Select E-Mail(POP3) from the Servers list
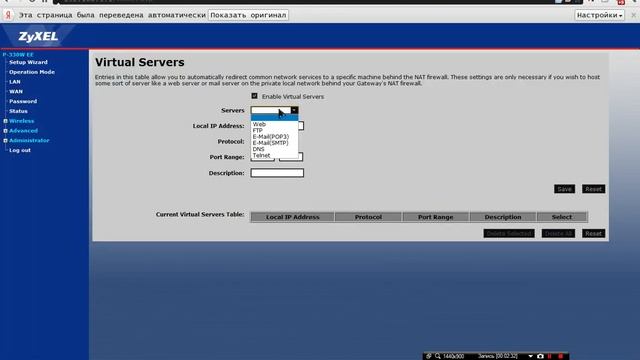The image size is (640, 360). tap(274, 136)
